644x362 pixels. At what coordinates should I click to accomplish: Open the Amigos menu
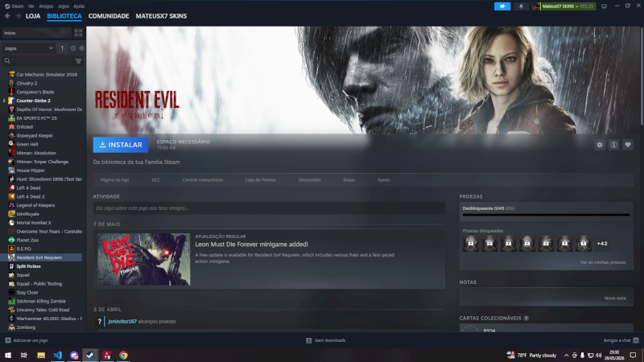[46, 6]
